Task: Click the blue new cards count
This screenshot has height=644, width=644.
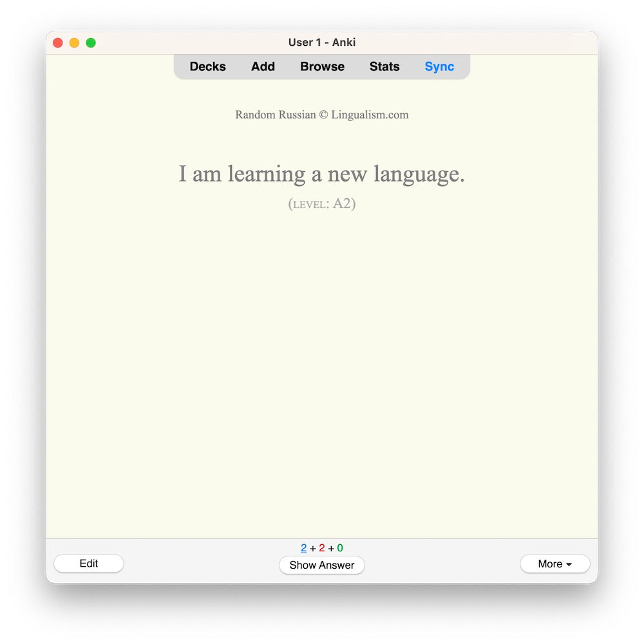Action: pos(303,548)
